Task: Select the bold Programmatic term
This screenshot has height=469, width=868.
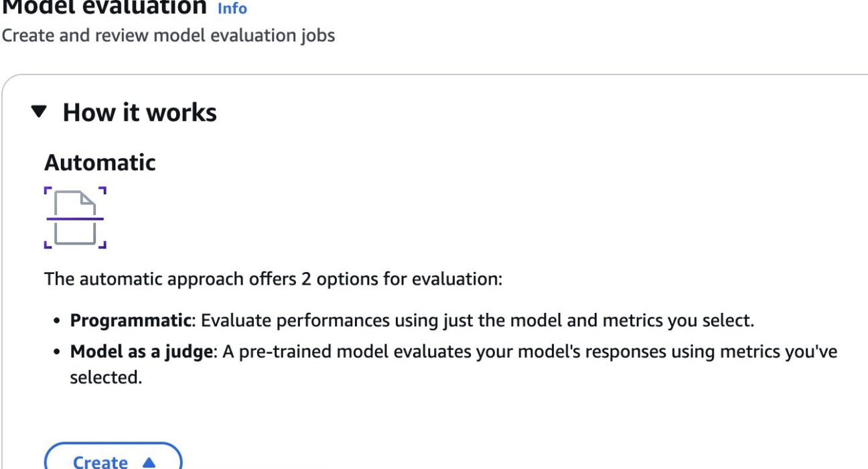Action: point(131,320)
